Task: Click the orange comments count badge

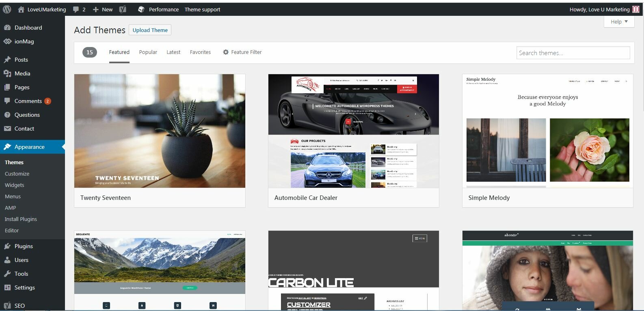Action: click(48, 101)
